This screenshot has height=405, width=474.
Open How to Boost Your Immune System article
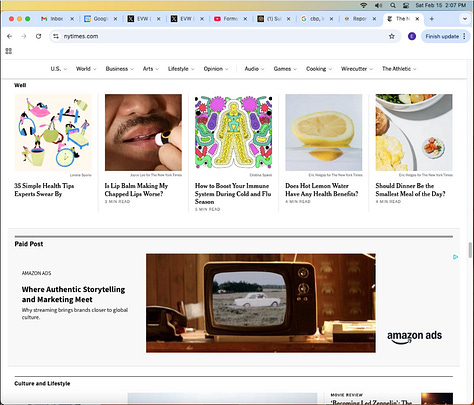pos(233,194)
